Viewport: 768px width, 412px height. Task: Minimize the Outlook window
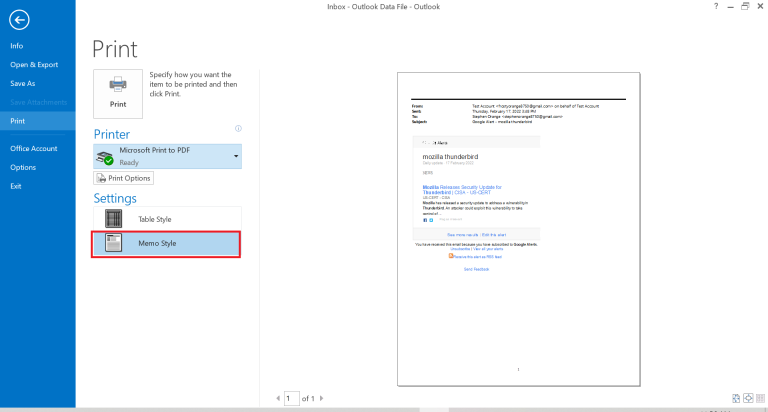pos(730,7)
